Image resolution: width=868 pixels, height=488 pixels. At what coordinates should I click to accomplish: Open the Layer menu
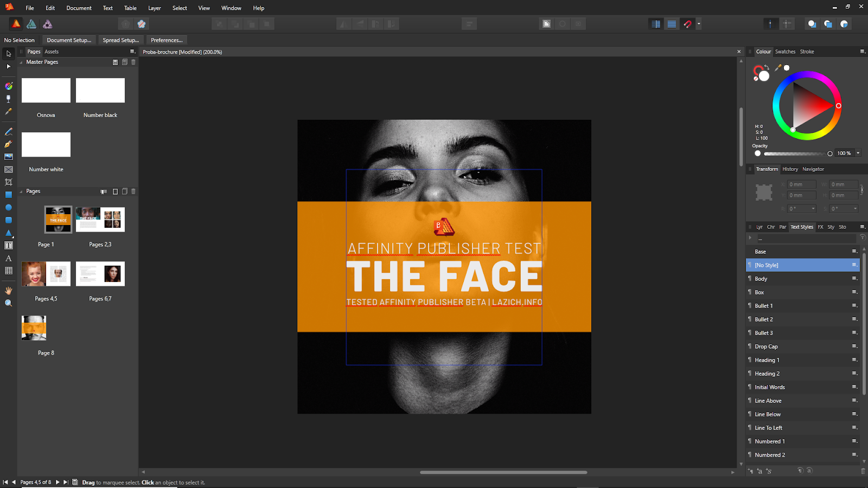coord(155,8)
